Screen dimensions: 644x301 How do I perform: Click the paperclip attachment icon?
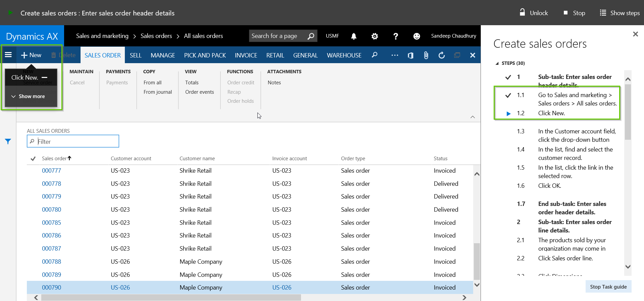tap(426, 55)
